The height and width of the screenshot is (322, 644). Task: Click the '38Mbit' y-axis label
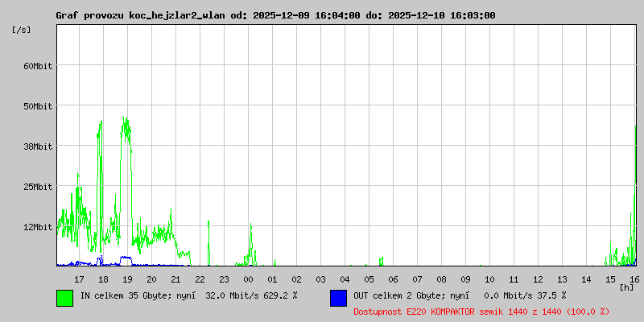(38, 147)
